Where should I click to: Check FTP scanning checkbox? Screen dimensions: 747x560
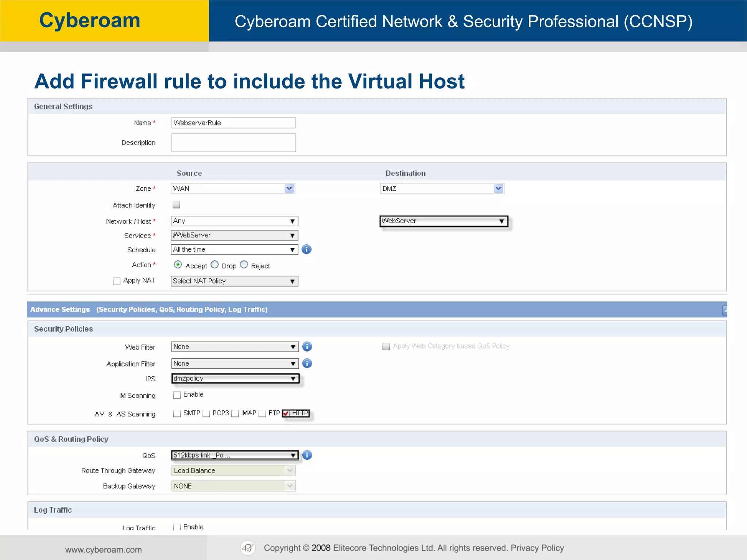coord(262,413)
